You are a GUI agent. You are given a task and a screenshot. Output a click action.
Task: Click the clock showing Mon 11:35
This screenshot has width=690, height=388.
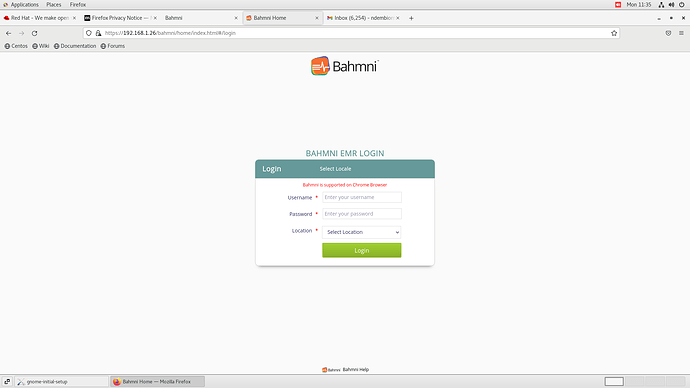click(639, 4)
